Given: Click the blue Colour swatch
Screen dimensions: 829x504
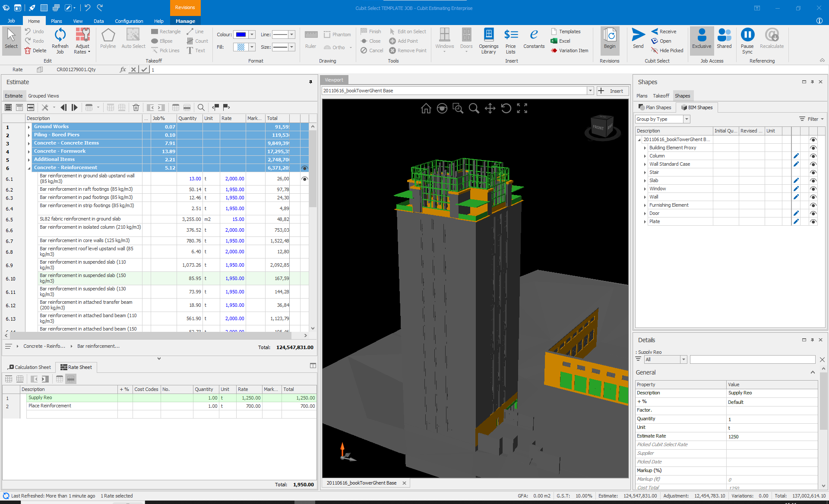Looking at the screenshot, I should [241, 35].
